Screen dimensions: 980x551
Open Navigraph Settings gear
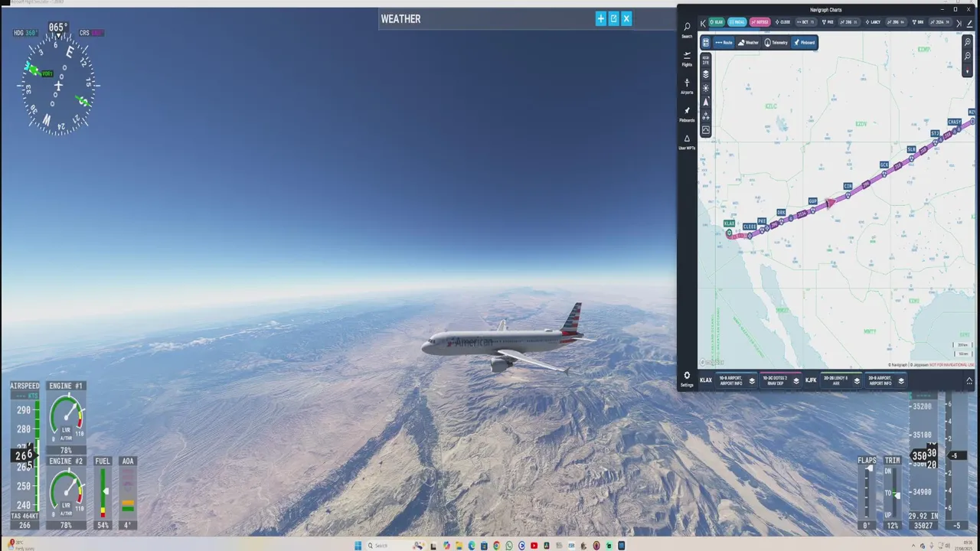pos(687,379)
